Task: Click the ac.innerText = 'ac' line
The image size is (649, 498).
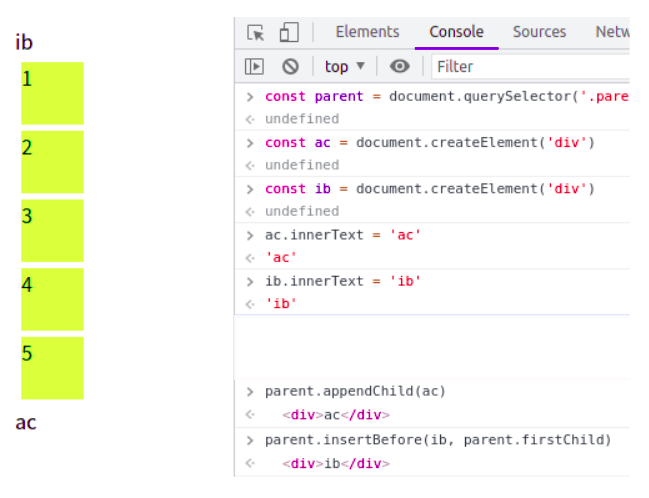Action: coord(343,235)
